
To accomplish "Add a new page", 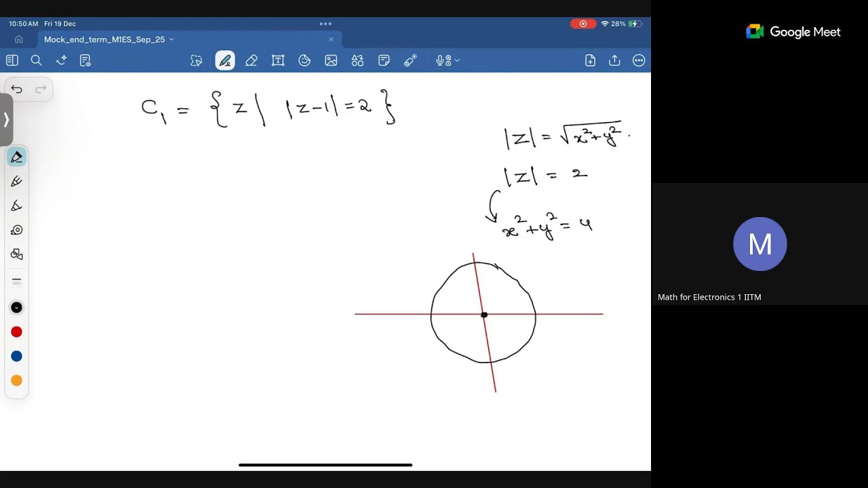I will tap(590, 60).
